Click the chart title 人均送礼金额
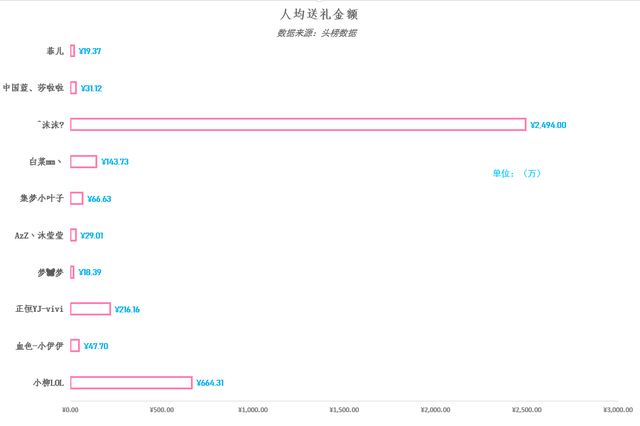This screenshot has width=640, height=426. pyautogui.click(x=319, y=14)
